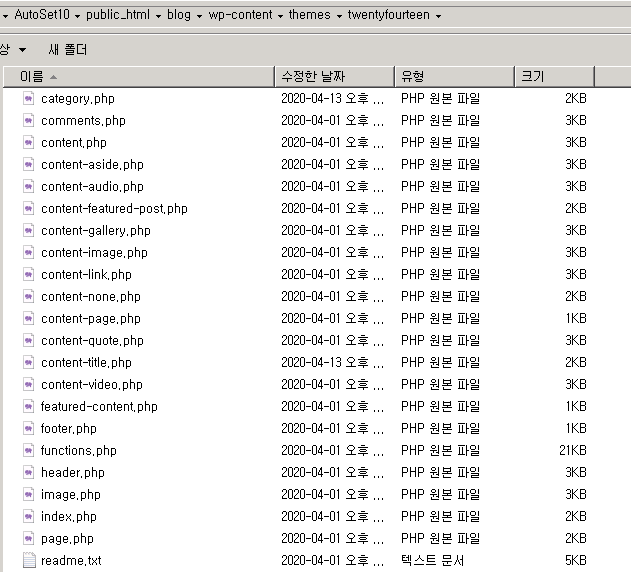Click the content-featured-post.php file icon

tap(29, 209)
